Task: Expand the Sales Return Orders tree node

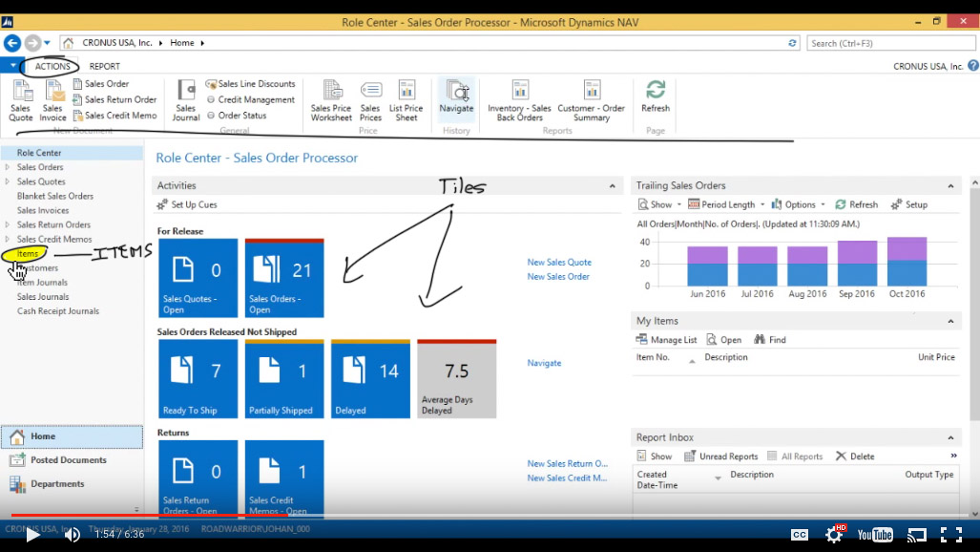Action: click(x=8, y=224)
